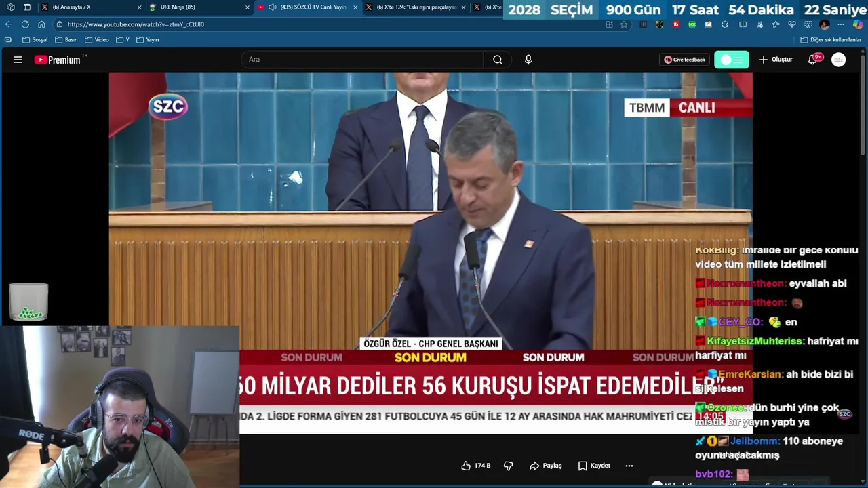This screenshot has width=868, height=488.
Task: Go back with browser back arrow
Action: click(9, 24)
